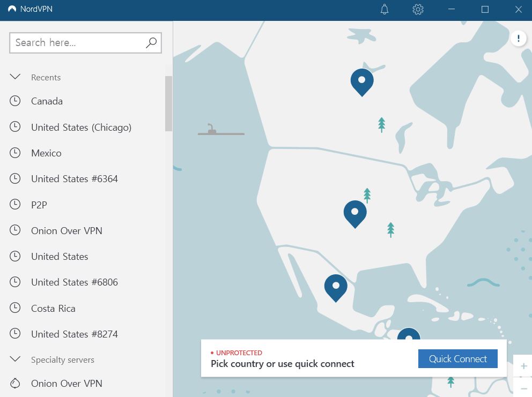Viewport: 532px width, 397px height.
Task: Select the Canada map pin
Action: (362, 83)
